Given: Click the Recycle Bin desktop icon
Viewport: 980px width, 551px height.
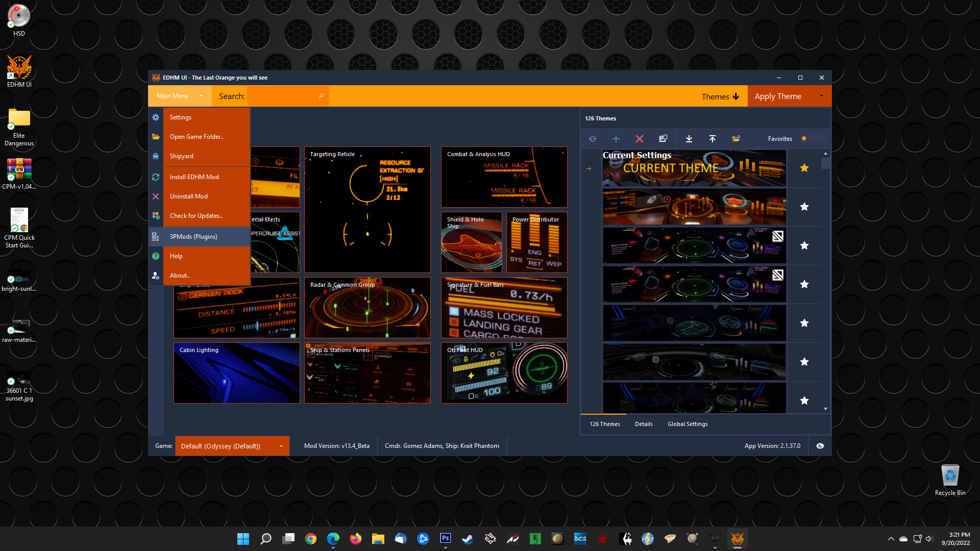Looking at the screenshot, I should point(950,480).
